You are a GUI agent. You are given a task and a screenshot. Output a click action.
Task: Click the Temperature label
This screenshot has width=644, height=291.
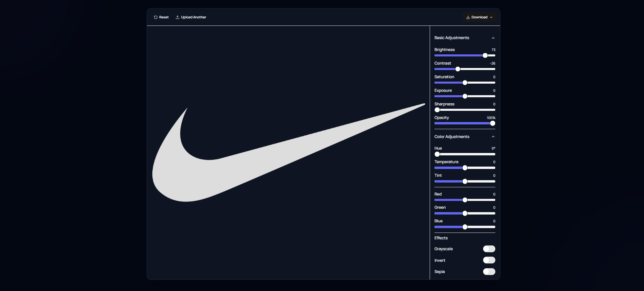click(446, 162)
